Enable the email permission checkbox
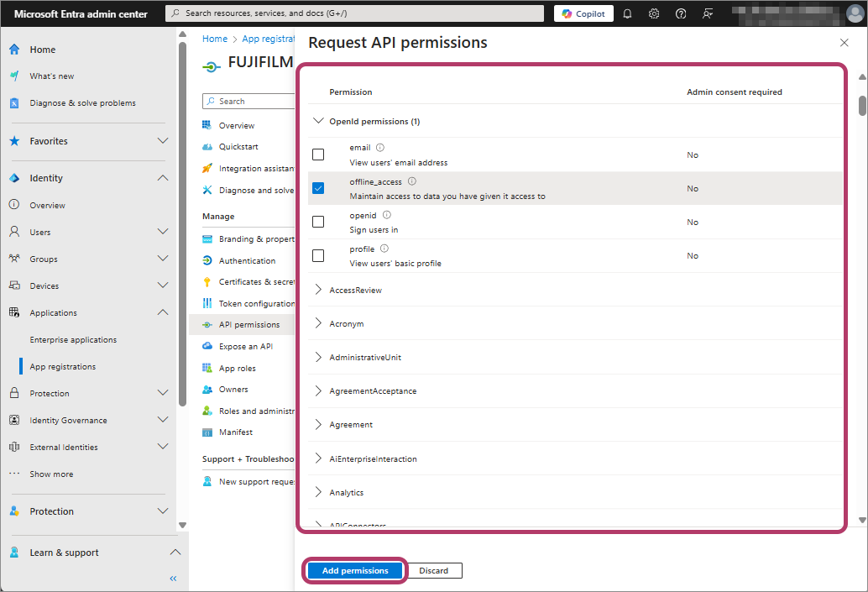868x592 pixels. [x=318, y=155]
